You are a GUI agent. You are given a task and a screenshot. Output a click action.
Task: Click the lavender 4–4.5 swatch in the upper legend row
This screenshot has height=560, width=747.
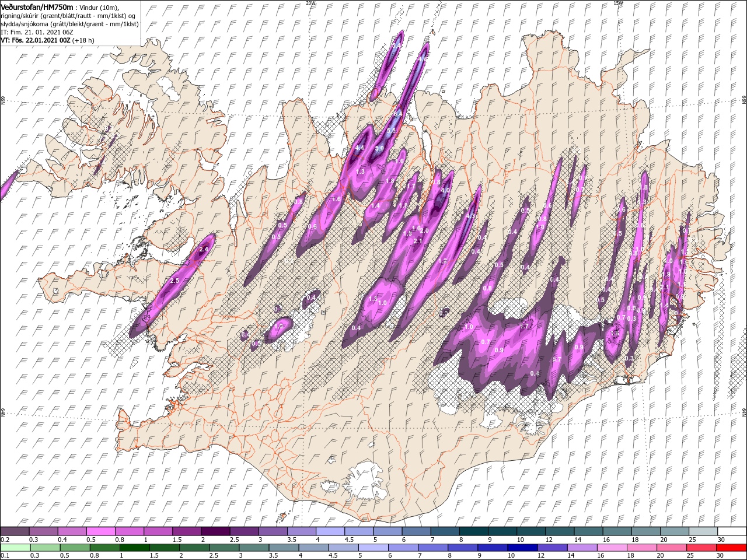pyautogui.click(x=330, y=531)
